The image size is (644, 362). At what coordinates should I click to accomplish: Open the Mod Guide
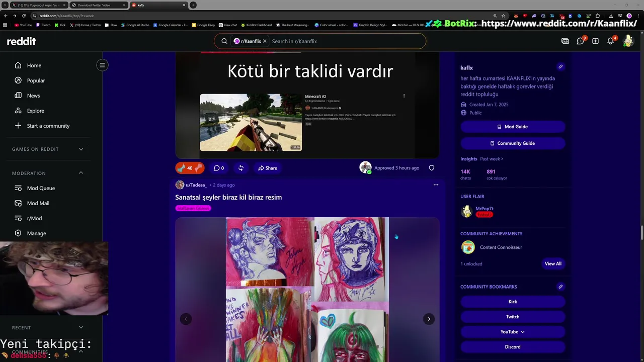513,127
